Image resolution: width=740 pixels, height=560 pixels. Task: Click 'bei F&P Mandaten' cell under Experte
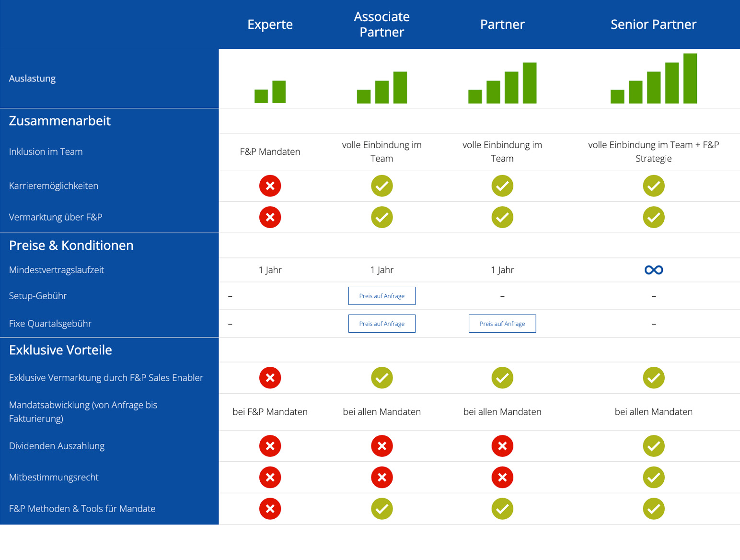point(270,412)
